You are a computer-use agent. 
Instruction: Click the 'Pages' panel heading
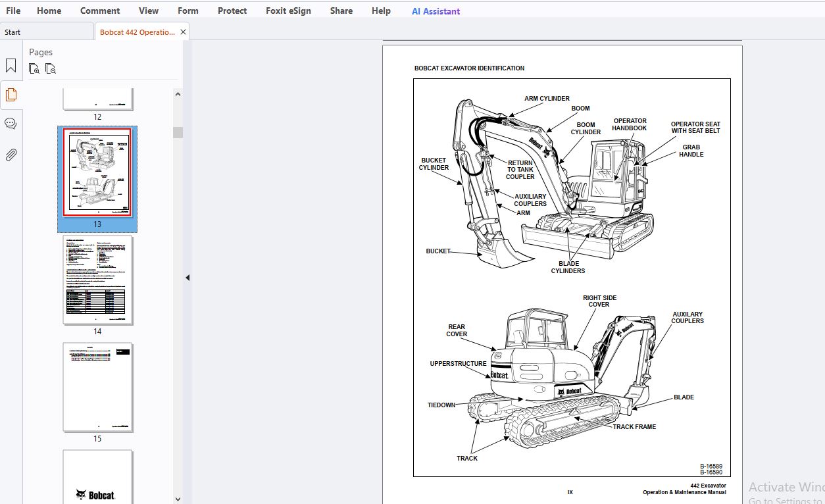pos(41,52)
